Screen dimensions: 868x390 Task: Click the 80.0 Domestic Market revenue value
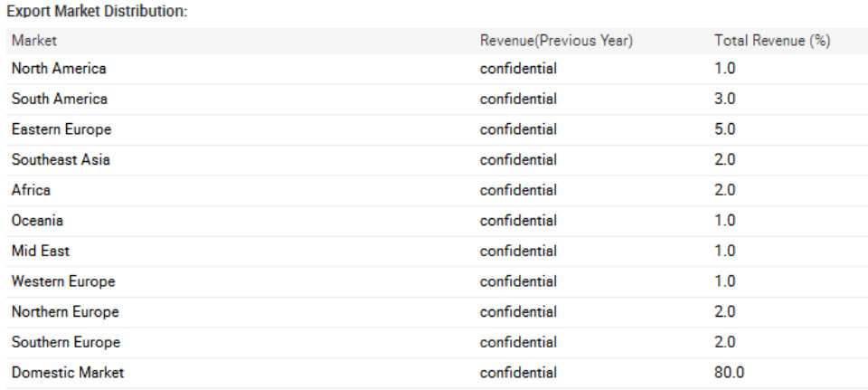729,373
